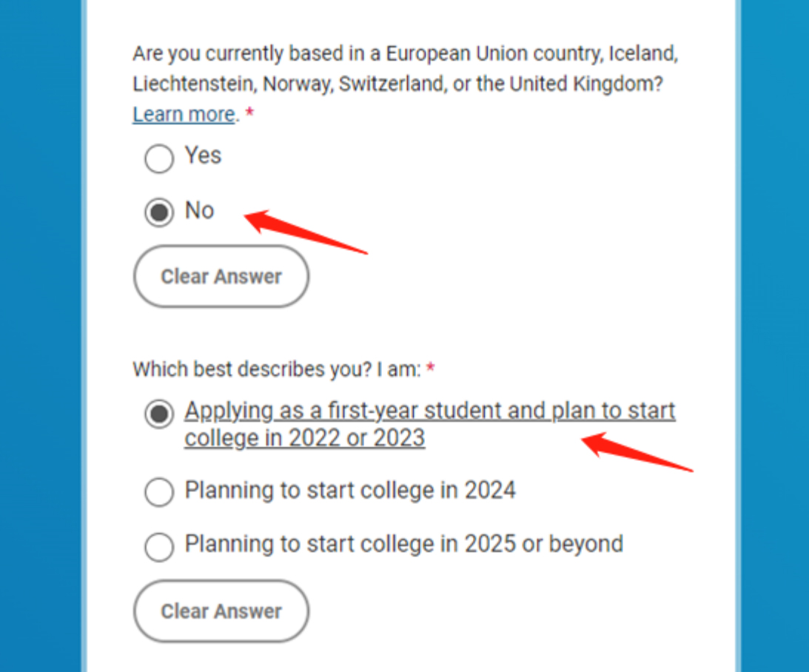Viewport: 809px width, 672px height.
Task: Click the red asterisk after "I am:"
Action: 430,369
